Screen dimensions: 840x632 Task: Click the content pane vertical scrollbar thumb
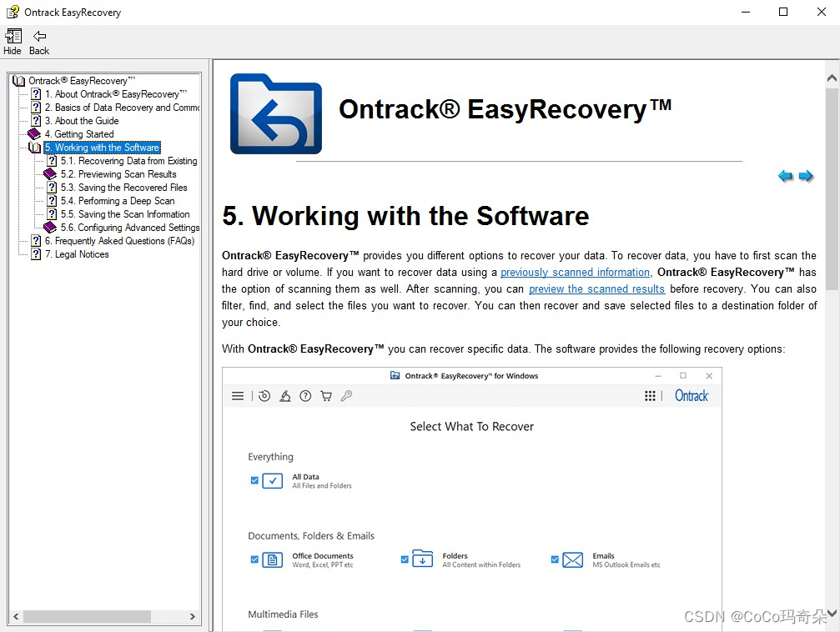(832, 189)
